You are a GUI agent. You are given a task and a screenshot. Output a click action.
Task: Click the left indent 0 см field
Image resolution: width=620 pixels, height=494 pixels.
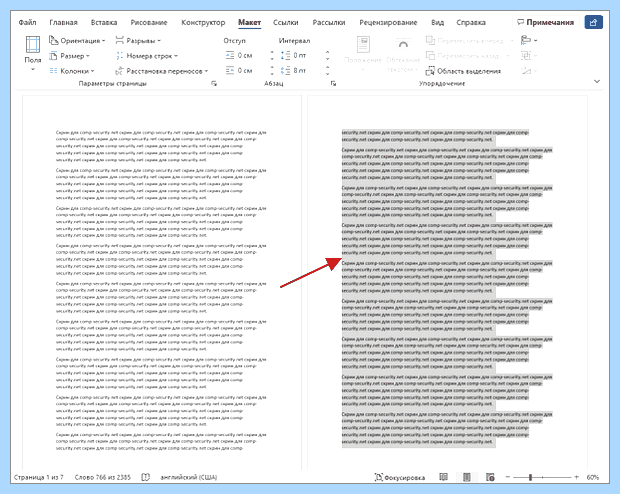click(252, 55)
